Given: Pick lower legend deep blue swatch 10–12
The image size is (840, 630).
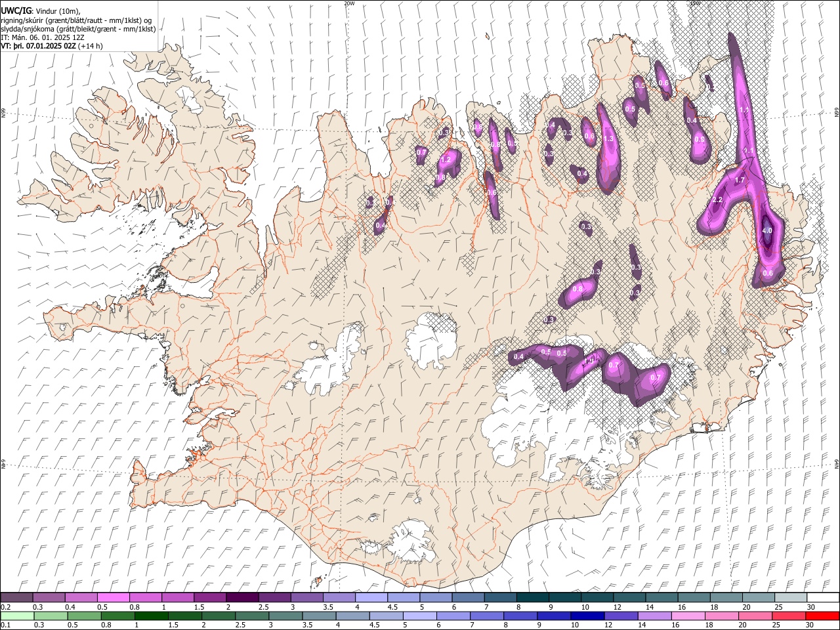Looking at the screenshot, I should click(x=587, y=616).
